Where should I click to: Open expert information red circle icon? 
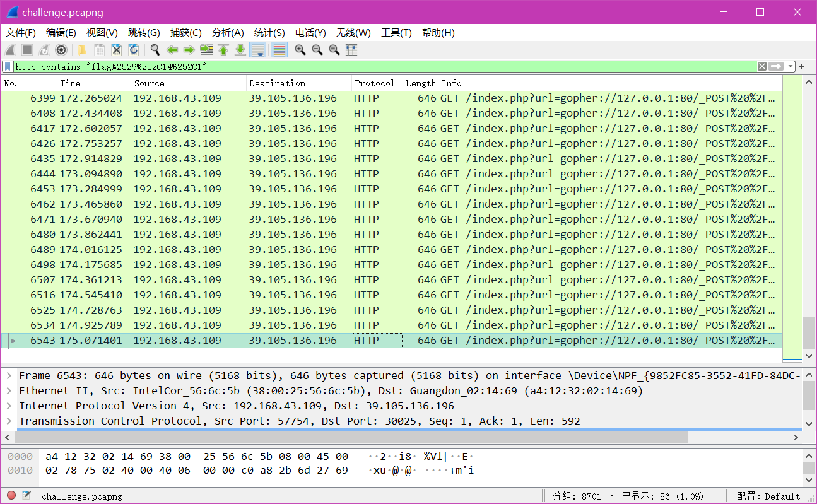click(11, 496)
